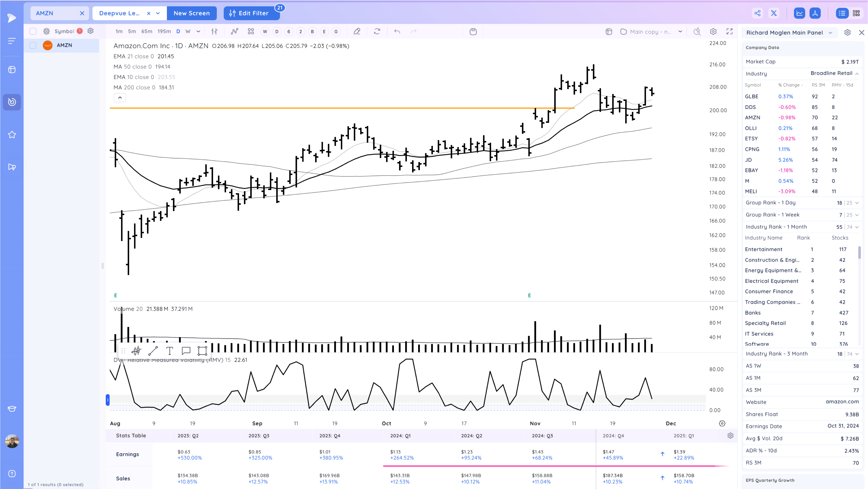Image resolution: width=868 pixels, height=489 pixels.
Task: Close the AMZN tab
Action: tap(82, 13)
